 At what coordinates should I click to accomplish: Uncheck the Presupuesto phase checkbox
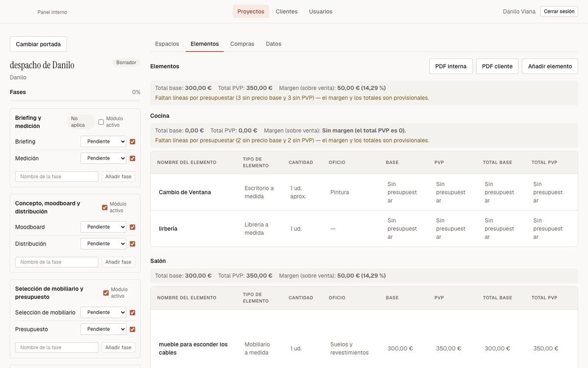click(132, 329)
